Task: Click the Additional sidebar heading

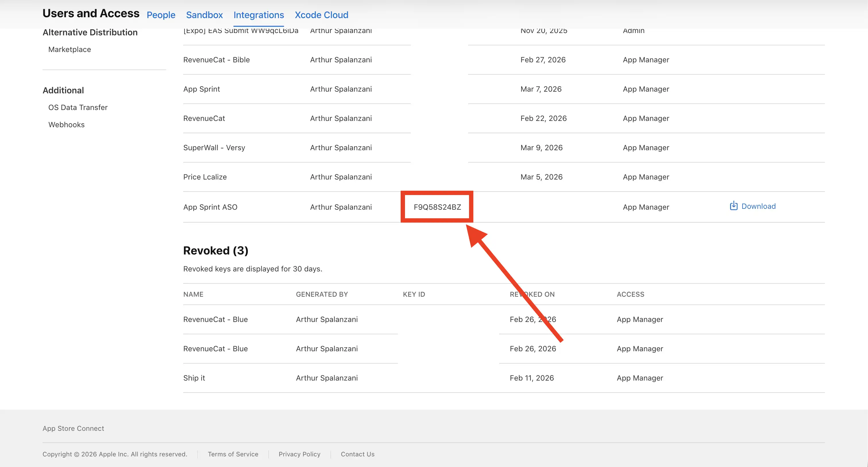Action: coord(63,90)
